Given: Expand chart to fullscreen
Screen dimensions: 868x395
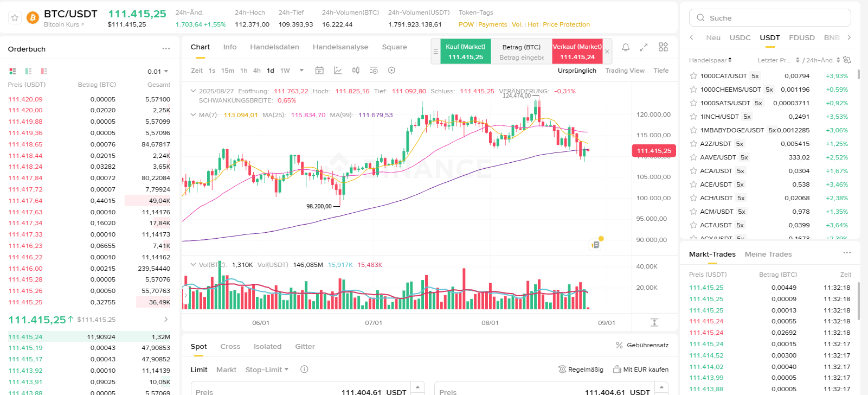Looking at the screenshot, I should pos(644,47).
